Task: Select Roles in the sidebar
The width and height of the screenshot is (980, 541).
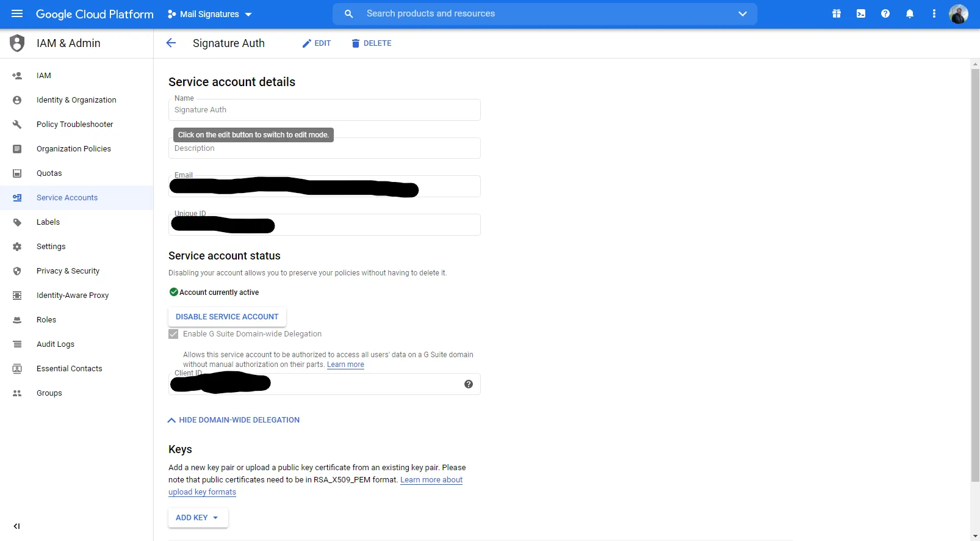Action: [46, 320]
